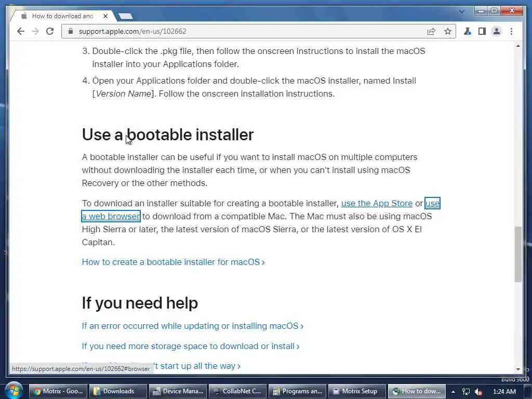Switch to Downloads folder taskbar button
532x399 pixels.
click(118, 391)
